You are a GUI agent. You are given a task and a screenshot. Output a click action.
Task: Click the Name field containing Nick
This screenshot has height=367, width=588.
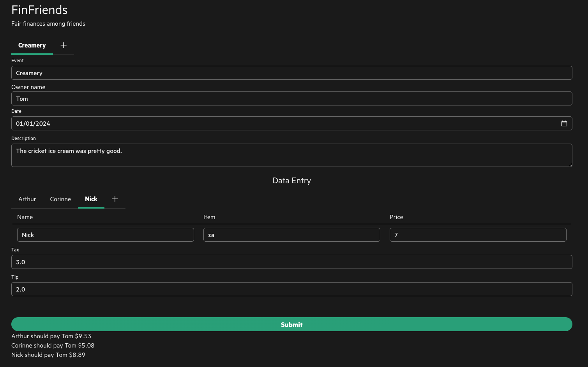tap(105, 235)
